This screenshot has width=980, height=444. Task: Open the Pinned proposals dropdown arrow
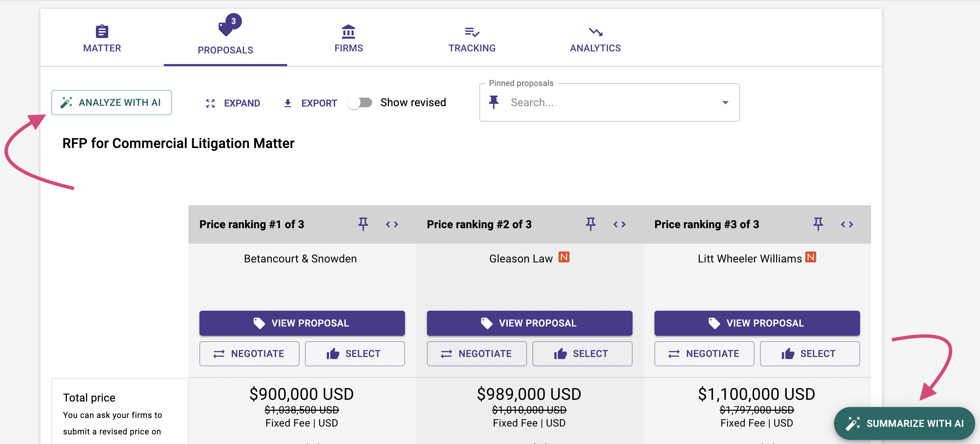click(725, 102)
